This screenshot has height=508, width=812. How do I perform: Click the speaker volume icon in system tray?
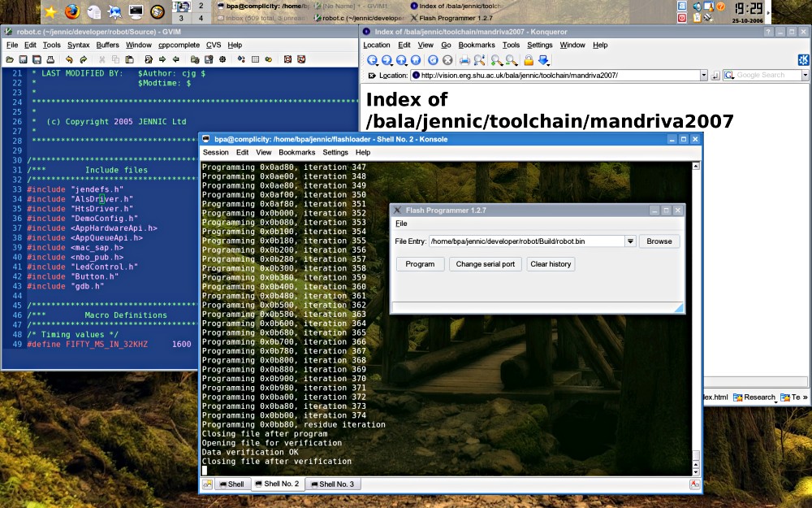pyautogui.click(x=697, y=7)
